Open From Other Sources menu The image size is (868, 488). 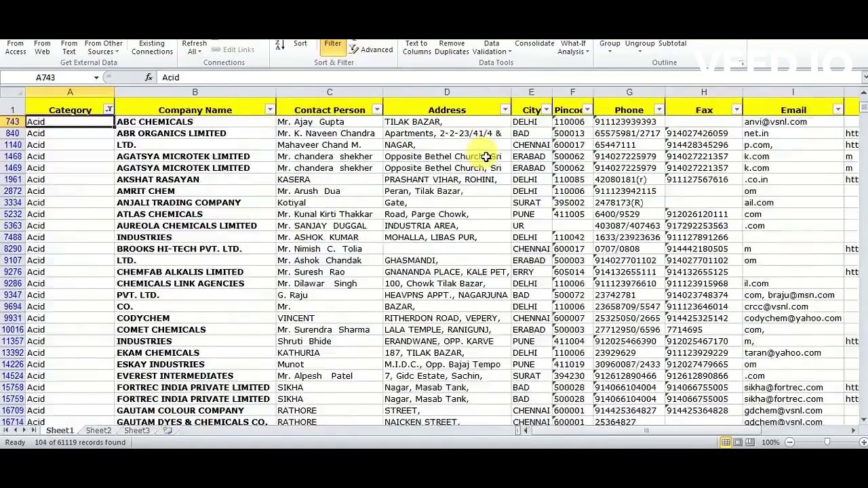pyautogui.click(x=104, y=47)
